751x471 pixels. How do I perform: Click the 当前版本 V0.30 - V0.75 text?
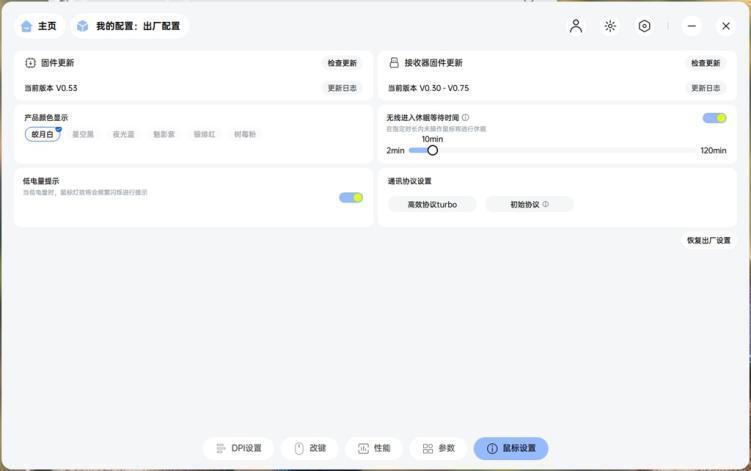click(428, 88)
